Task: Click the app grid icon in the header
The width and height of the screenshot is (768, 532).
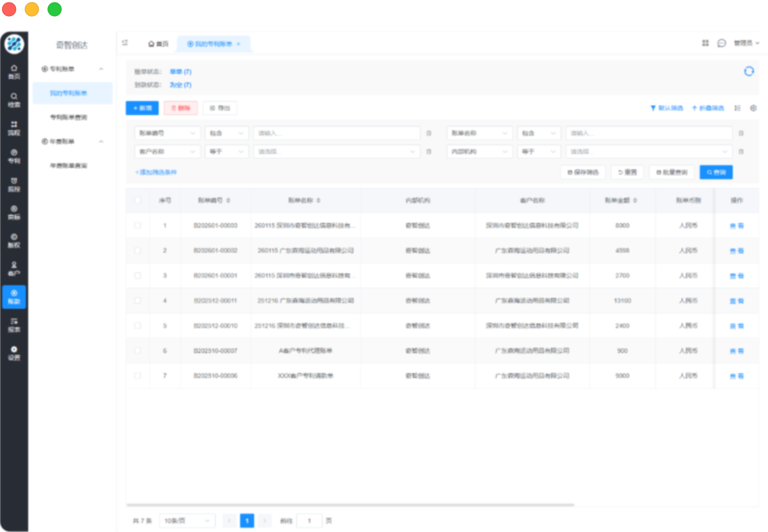Action: (705, 43)
